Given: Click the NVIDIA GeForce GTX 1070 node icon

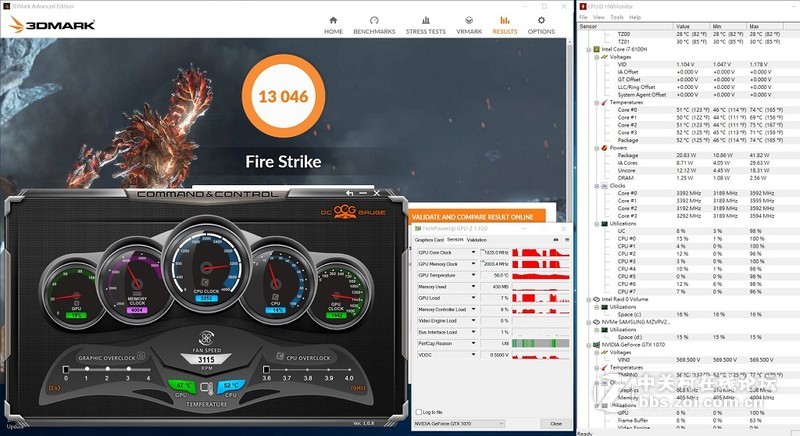Looking at the screenshot, I should 596,345.
